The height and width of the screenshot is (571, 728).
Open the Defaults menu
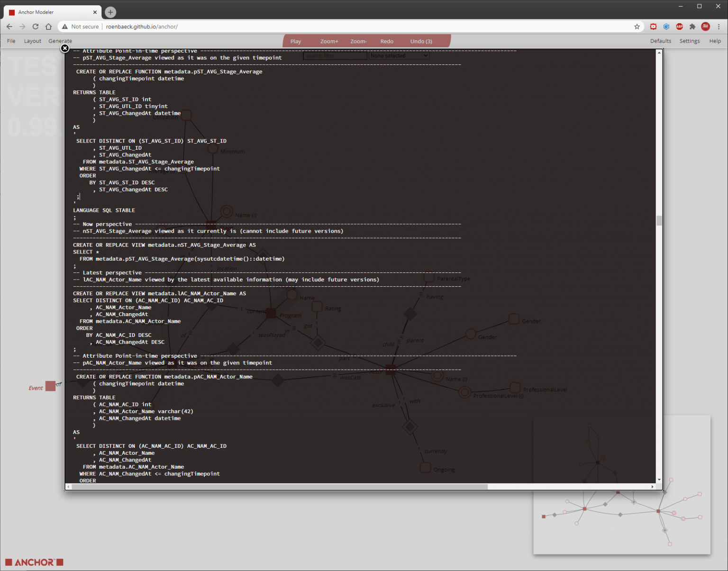tap(660, 41)
